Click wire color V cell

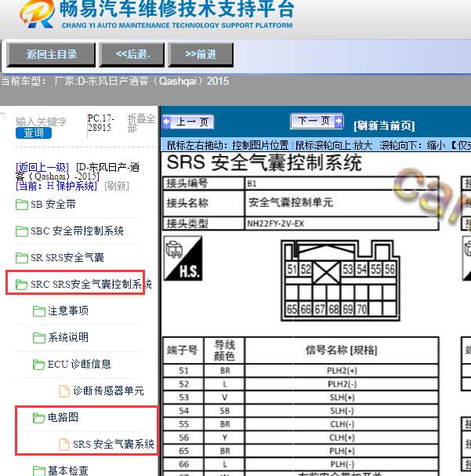click(224, 398)
